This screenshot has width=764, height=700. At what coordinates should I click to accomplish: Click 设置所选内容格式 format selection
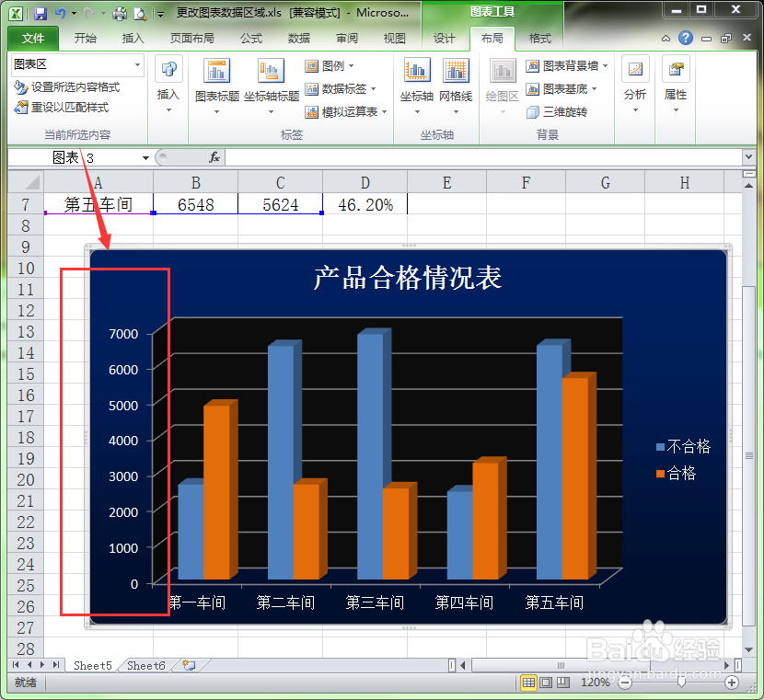click(x=67, y=87)
